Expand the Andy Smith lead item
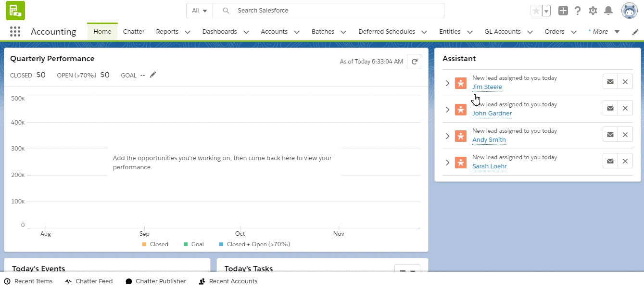Image resolution: width=644 pixels, height=291 pixels. tap(447, 136)
